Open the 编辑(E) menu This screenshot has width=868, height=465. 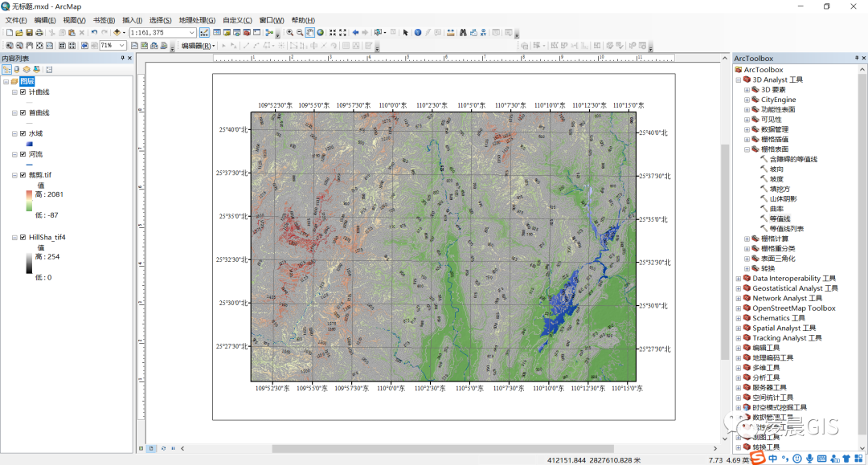tap(45, 20)
